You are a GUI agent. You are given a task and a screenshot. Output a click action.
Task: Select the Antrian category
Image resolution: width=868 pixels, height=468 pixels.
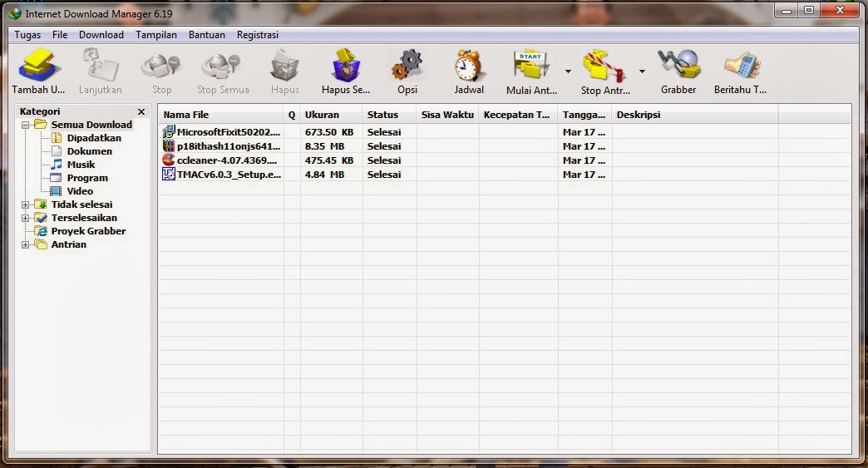coord(69,244)
